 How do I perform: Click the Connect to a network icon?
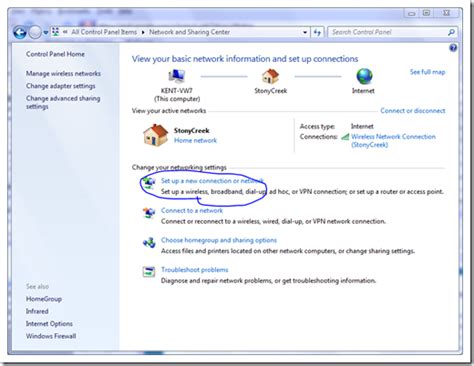tap(149, 213)
